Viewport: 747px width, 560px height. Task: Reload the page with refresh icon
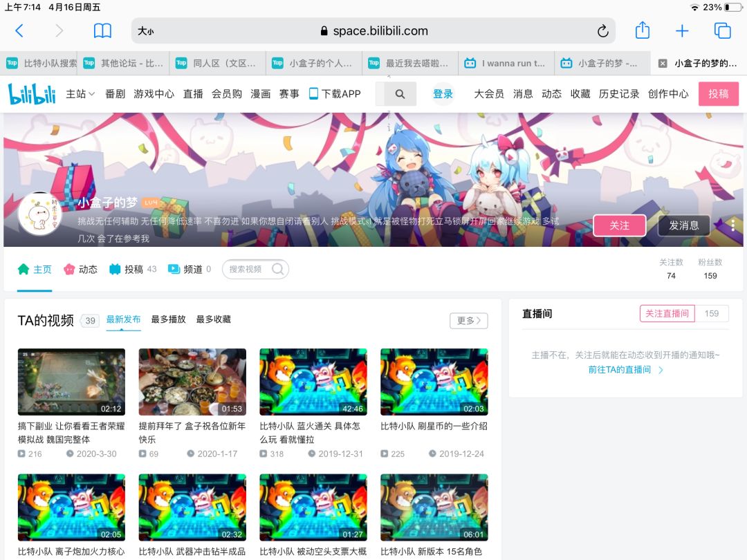pos(602,31)
